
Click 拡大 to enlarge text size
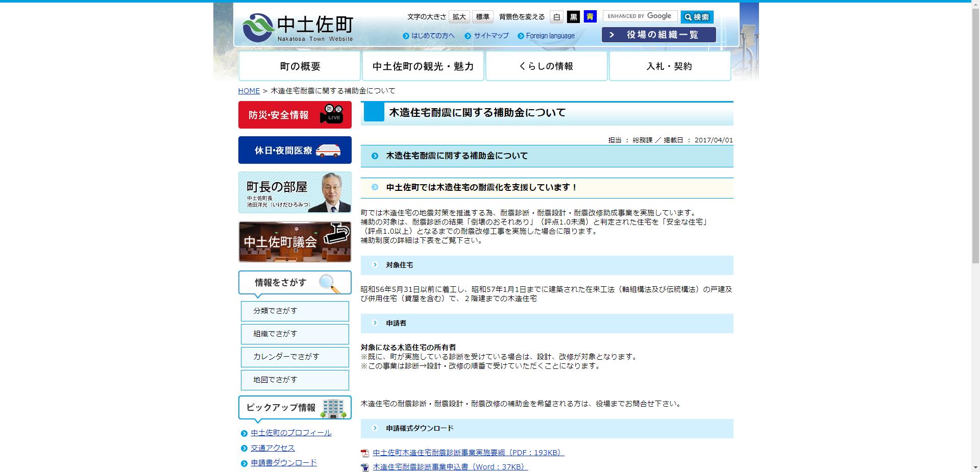458,16
